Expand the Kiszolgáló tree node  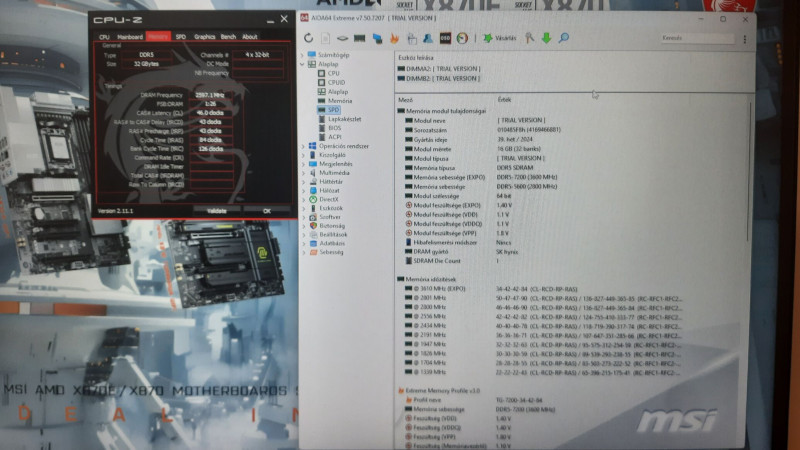pyautogui.click(x=304, y=155)
